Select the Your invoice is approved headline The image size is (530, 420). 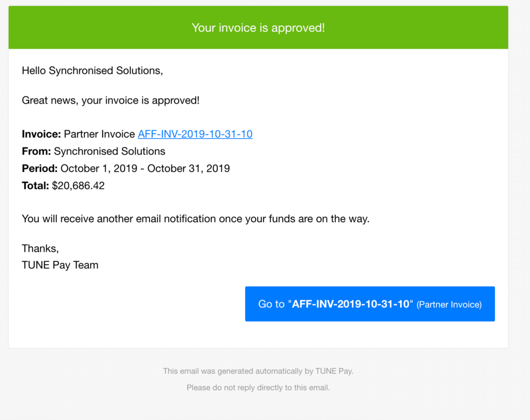coord(258,27)
